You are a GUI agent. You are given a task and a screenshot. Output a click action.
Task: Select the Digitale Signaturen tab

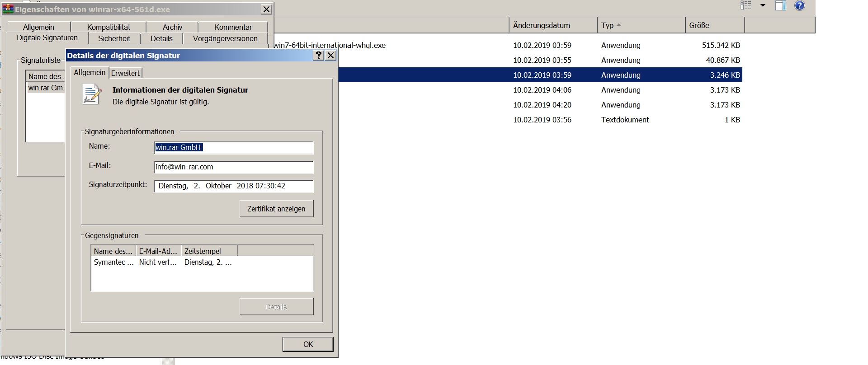tap(47, 38)
